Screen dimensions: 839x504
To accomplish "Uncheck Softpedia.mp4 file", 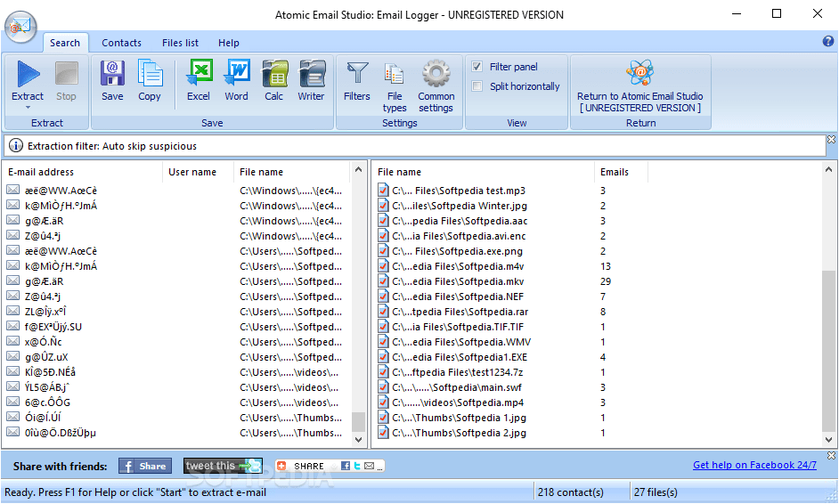I will click(383, 402).
